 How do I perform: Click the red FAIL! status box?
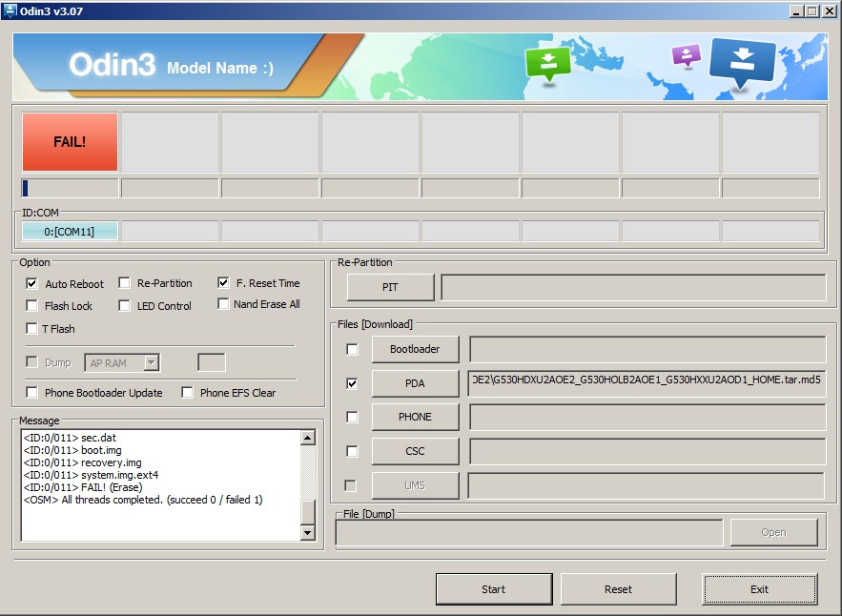70,142
